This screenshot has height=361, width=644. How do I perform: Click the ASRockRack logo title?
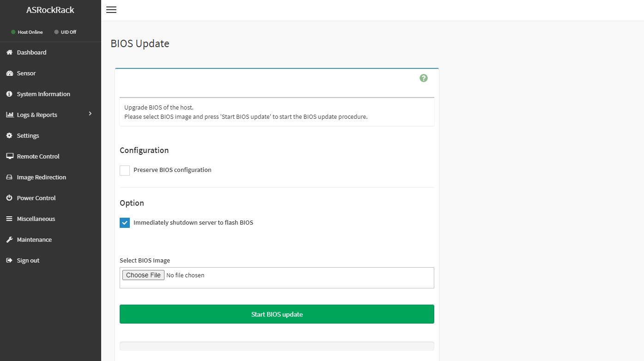50,10
